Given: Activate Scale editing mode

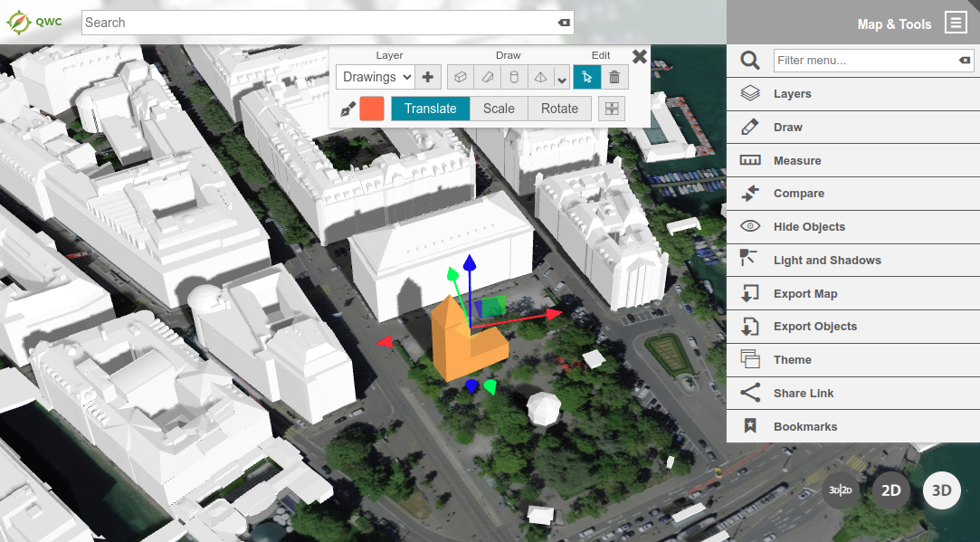Looking at the screenshot, I should (x=499, y=108).
